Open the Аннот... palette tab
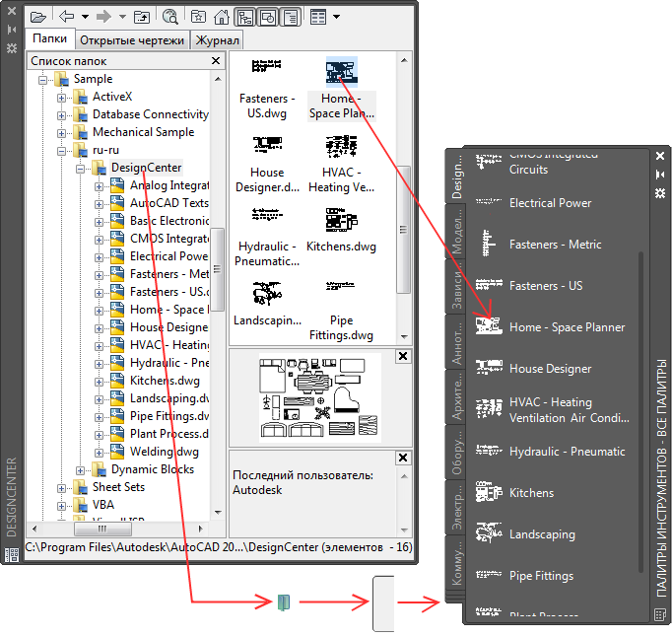This screenshot has height=637, width=672. click(x=457, y=341)
